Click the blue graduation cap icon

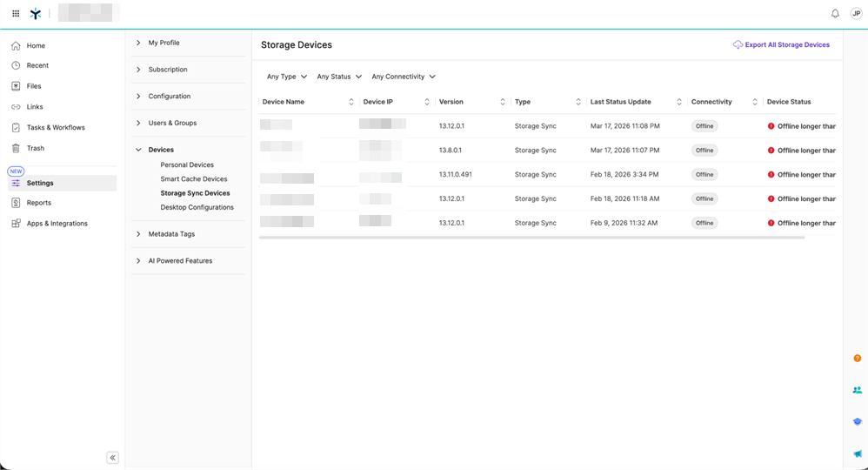coord(857,422)
